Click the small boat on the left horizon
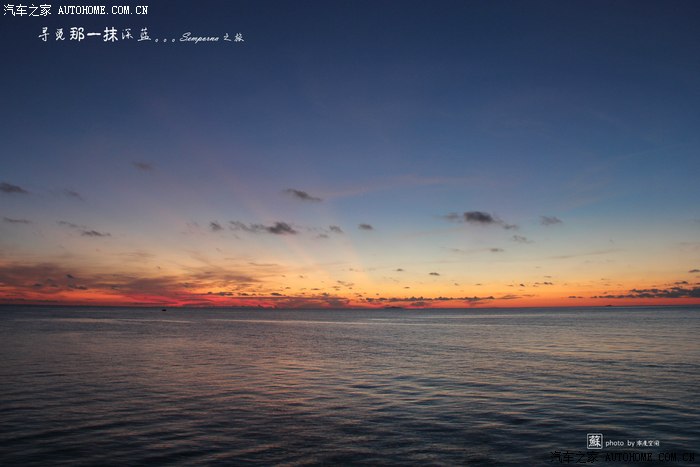This screenshot has height=467, width=700. 164,308
